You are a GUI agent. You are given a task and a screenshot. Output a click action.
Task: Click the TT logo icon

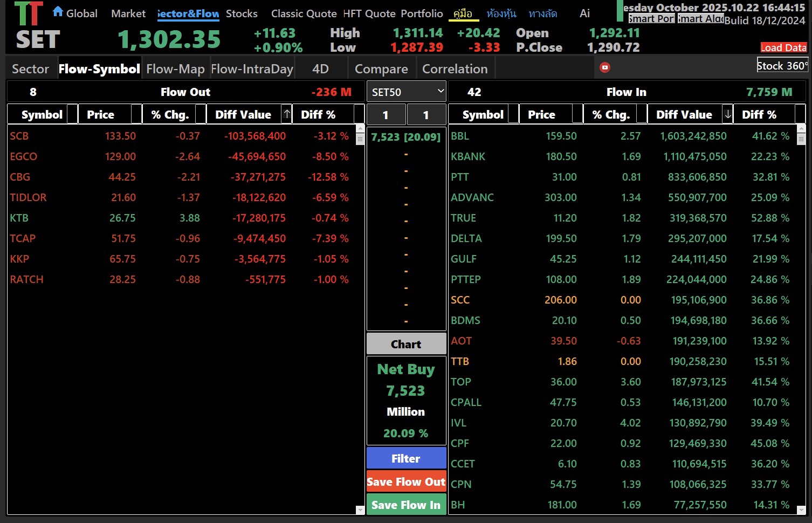(28, 13)
